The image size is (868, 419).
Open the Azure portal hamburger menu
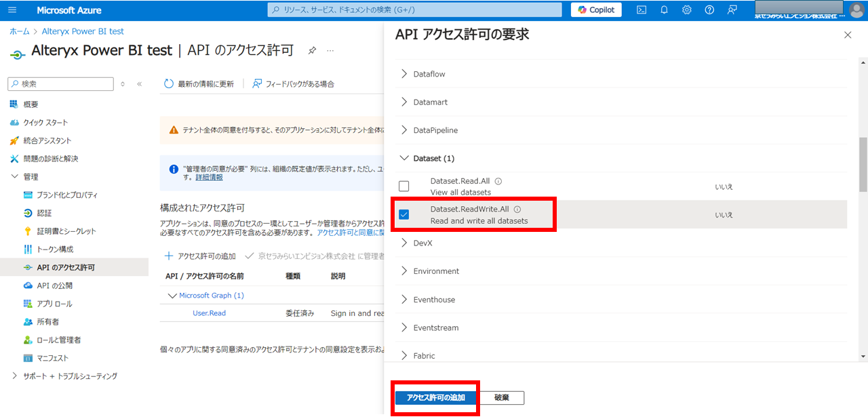pos(13,10)
